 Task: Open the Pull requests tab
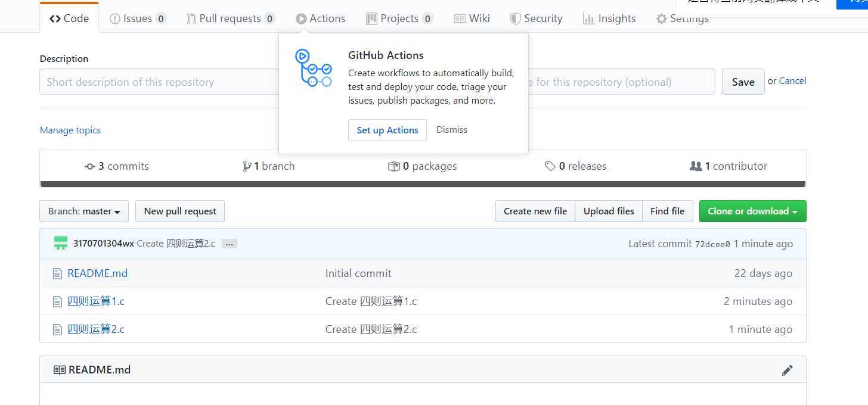click(230, 18)
